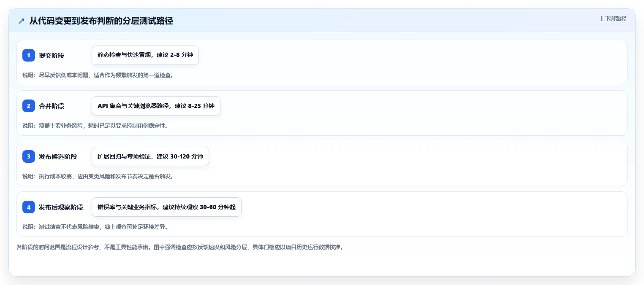The height and width of the screenshot is (285, 644).
Task: Click the 发布候选阶段 stage label
Action: pyautogui.click(x=58, y=156)
